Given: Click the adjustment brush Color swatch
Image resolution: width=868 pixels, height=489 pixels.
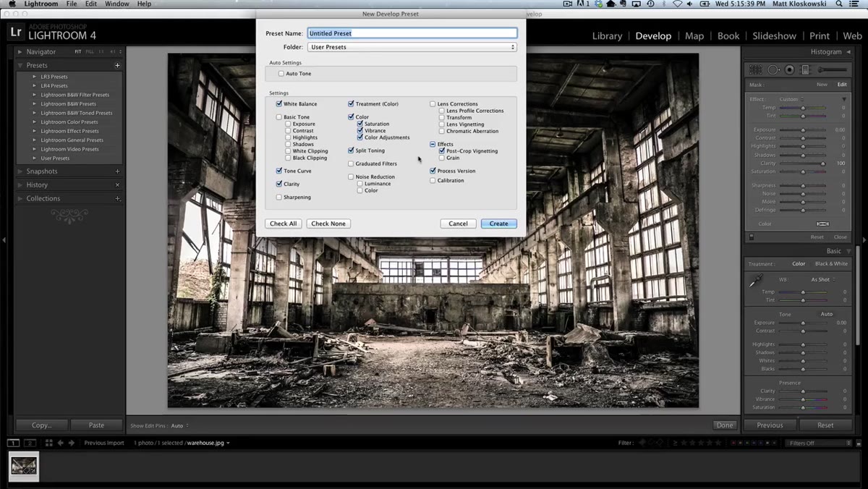Looking at the screenshot, I should [822, 224].
